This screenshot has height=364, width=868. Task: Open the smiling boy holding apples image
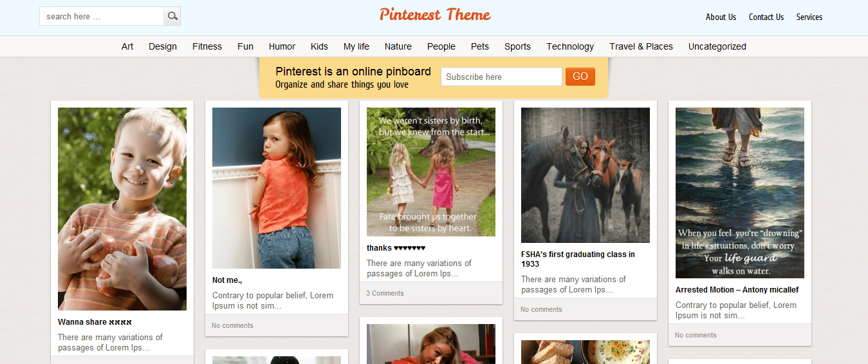122,209
